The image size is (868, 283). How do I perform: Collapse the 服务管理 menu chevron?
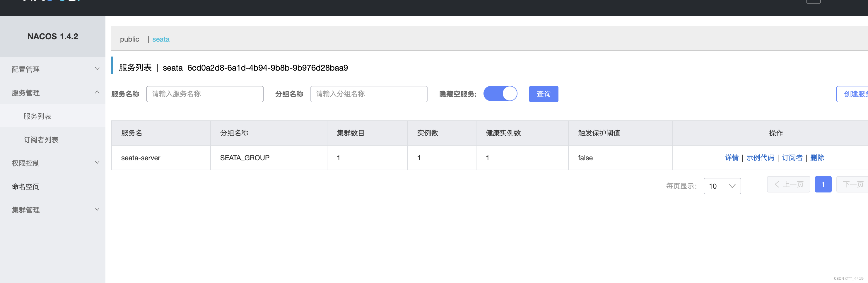(97, 92)
